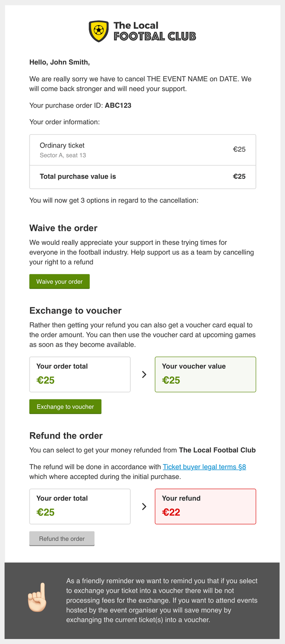The height and width of the screenshot is (644, 285).
Task: Click the Waive the order heading
Action: coord(63,228)
